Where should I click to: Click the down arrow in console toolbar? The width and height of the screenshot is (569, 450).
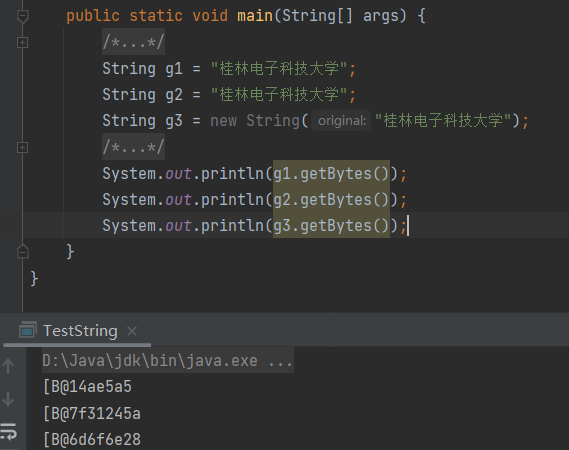[8, 398]
